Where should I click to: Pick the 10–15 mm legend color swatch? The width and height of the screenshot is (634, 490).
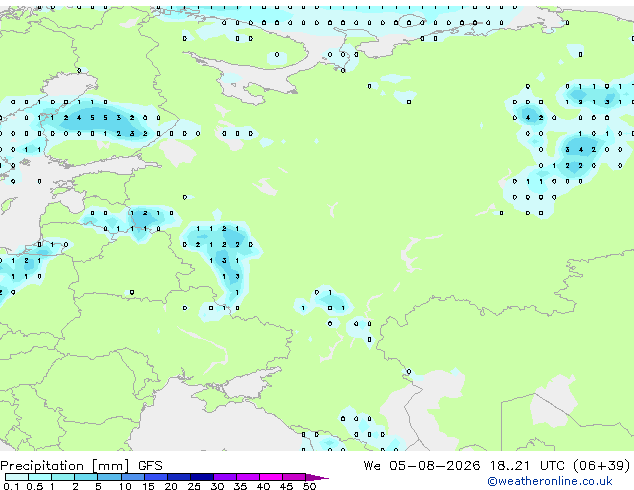(x=132, y=477)
